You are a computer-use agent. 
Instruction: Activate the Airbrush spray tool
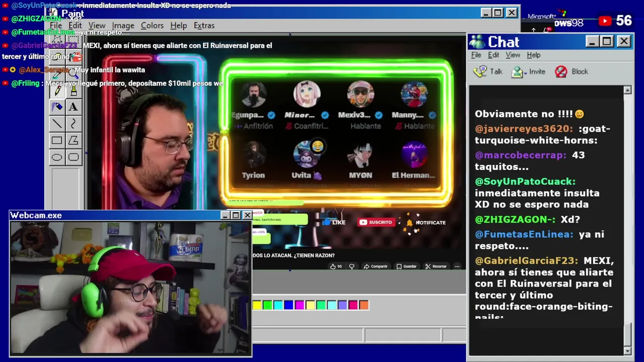click(x=57, y=107)
